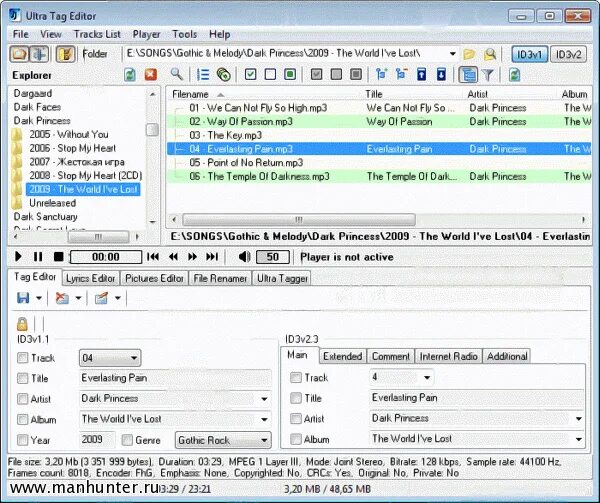Click the browse folder icon beside path

point(469,54)
